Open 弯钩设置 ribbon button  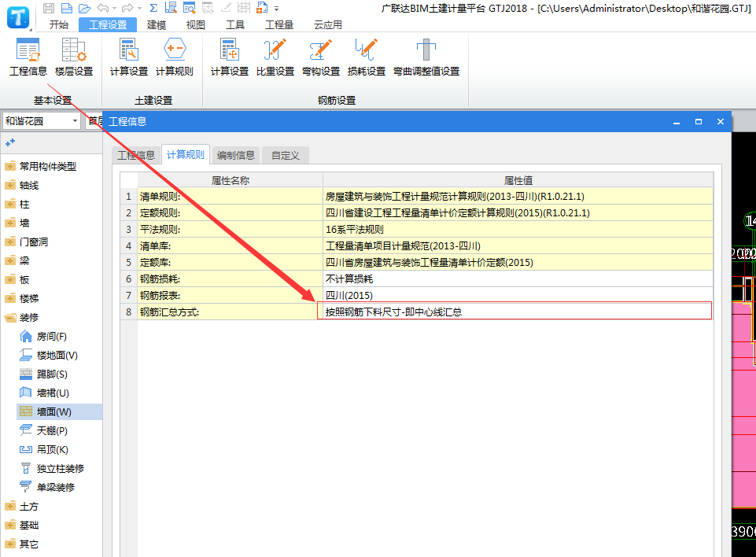point(321,57)
